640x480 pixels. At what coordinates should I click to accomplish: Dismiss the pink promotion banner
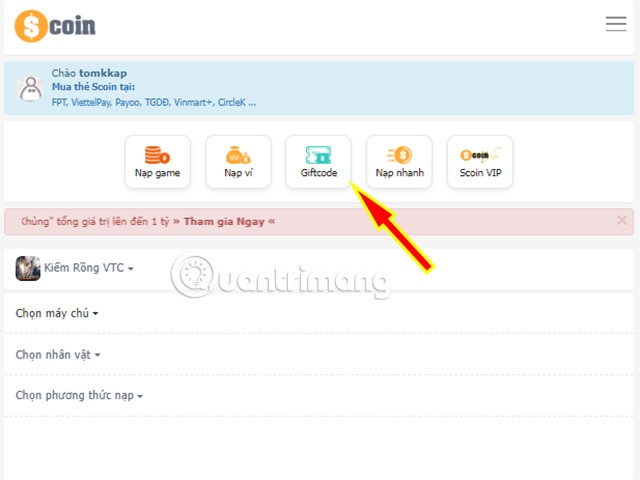pos(622,220)
